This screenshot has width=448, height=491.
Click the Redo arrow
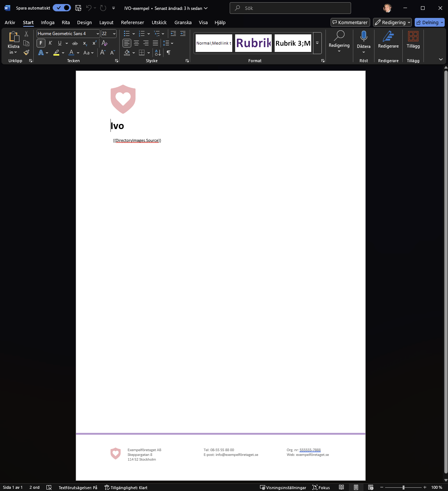point(103,8)
